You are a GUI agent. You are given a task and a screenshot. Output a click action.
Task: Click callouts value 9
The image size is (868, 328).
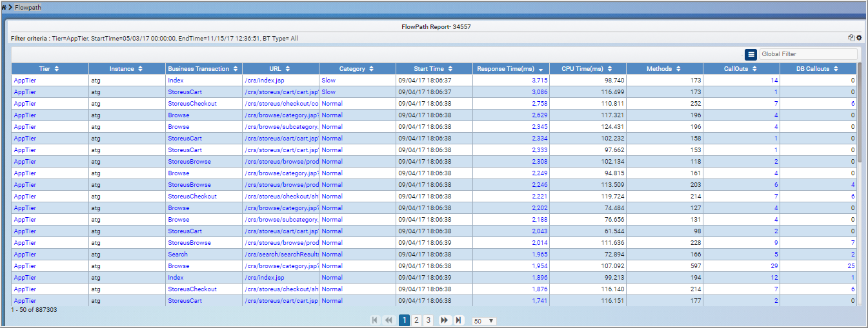pos(776,243)
